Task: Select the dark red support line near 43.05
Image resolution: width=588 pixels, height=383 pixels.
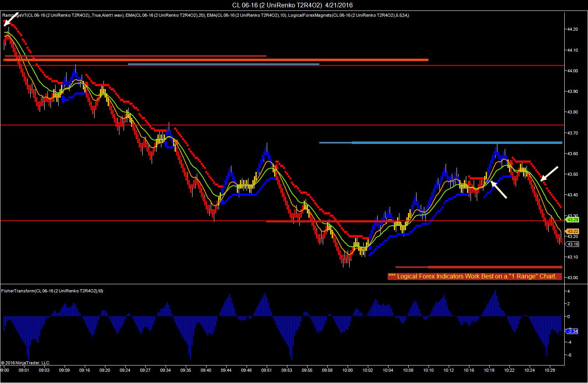Action: tap(479, 267)
